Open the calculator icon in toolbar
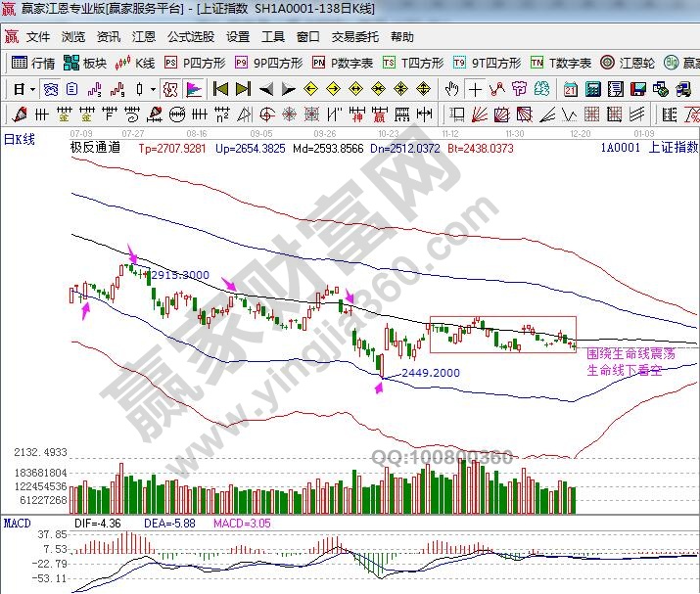Screen dimensions: 700x594 click(592, 89)
